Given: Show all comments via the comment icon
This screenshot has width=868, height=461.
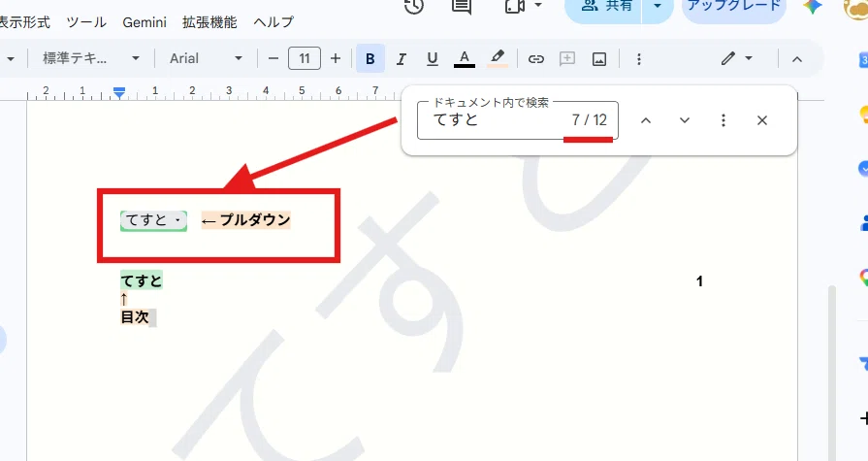Looking at the screenshot, I should [462, 6].
